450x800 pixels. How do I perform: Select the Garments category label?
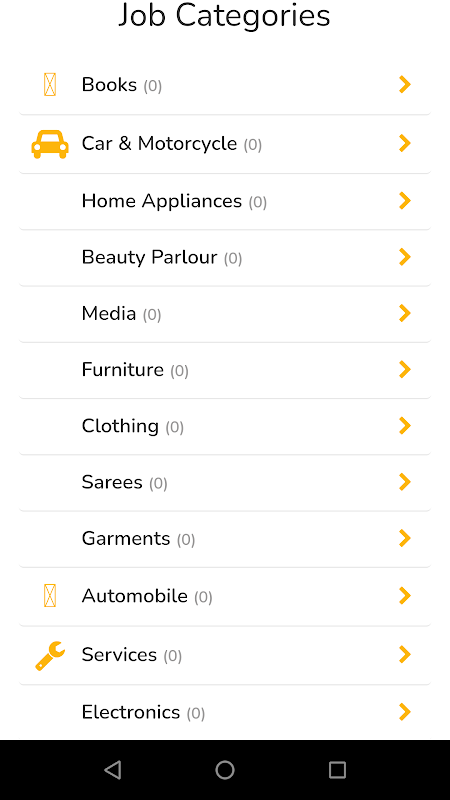tap(126, 538)
